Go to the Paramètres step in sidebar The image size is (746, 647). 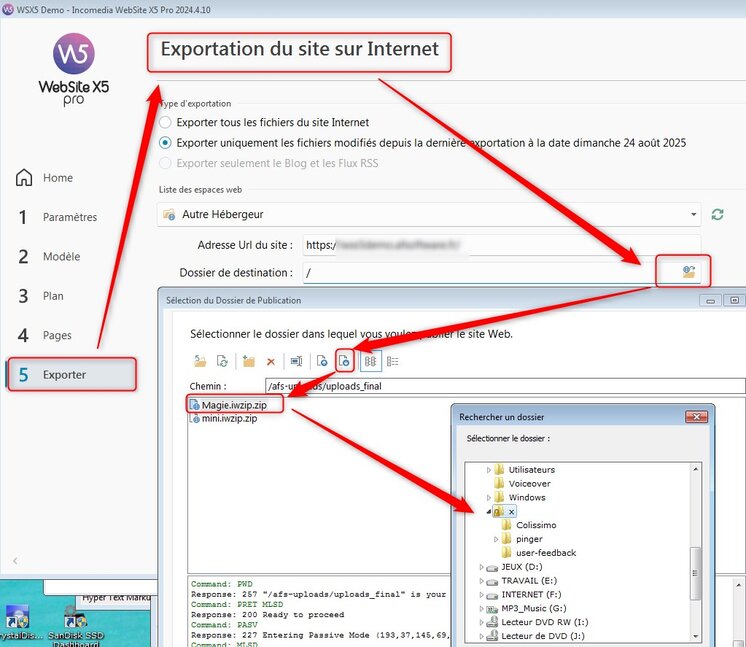[70, 217]
